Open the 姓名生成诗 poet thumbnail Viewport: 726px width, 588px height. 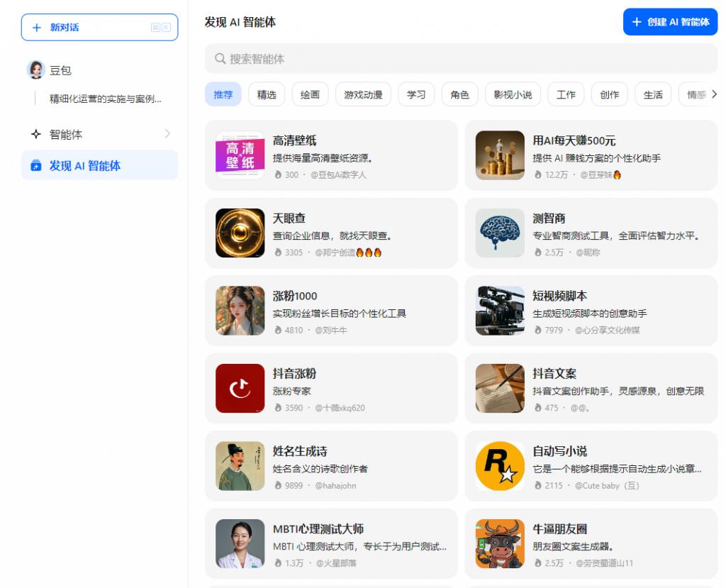(240, 466)
